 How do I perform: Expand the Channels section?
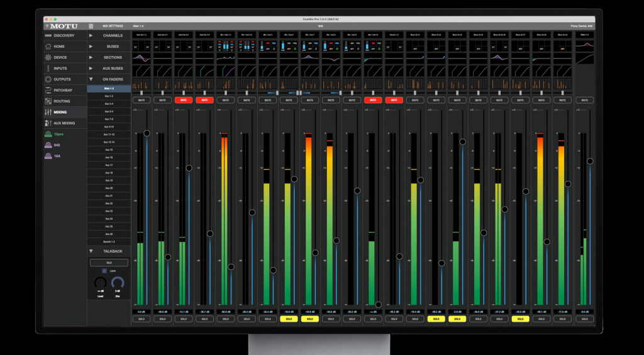point(91,36)
